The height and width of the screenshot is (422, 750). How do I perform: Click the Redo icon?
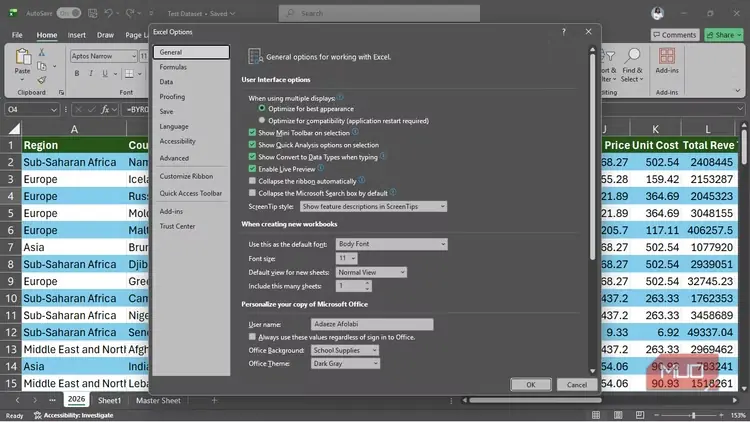130,13
